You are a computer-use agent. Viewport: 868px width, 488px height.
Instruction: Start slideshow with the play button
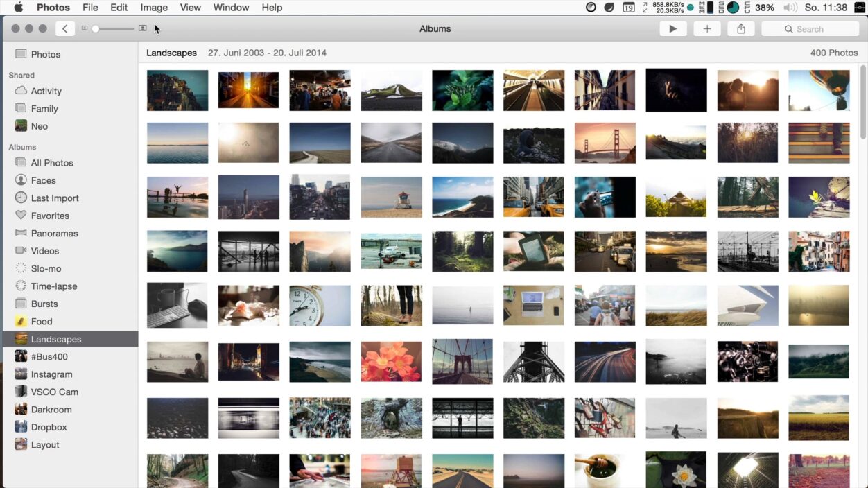coord(672,28)
